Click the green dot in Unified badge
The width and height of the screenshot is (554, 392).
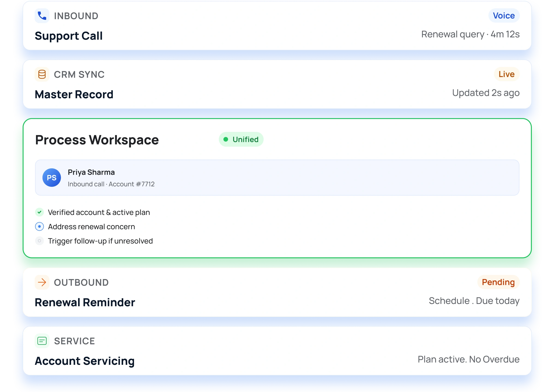coord(226,139)
